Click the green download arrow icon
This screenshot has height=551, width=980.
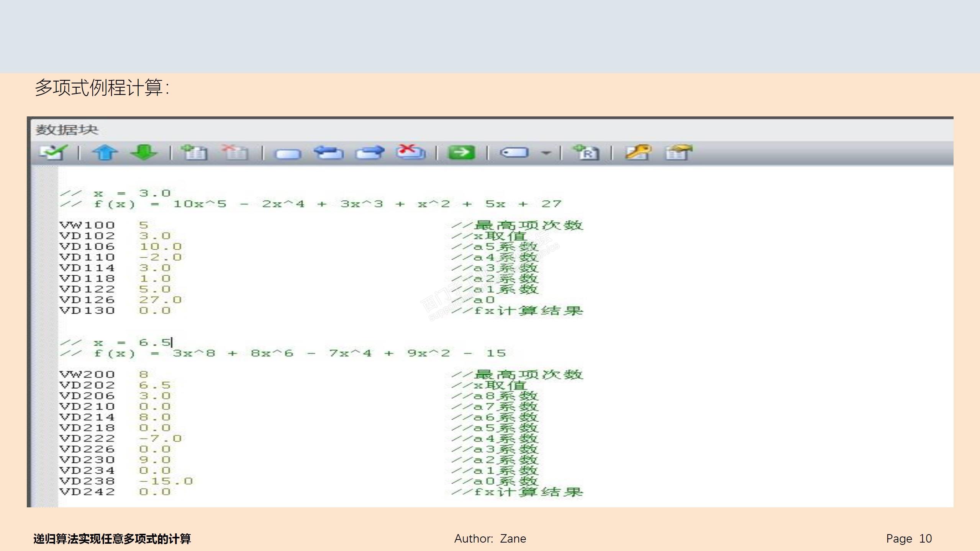click(x=144, y=152)
